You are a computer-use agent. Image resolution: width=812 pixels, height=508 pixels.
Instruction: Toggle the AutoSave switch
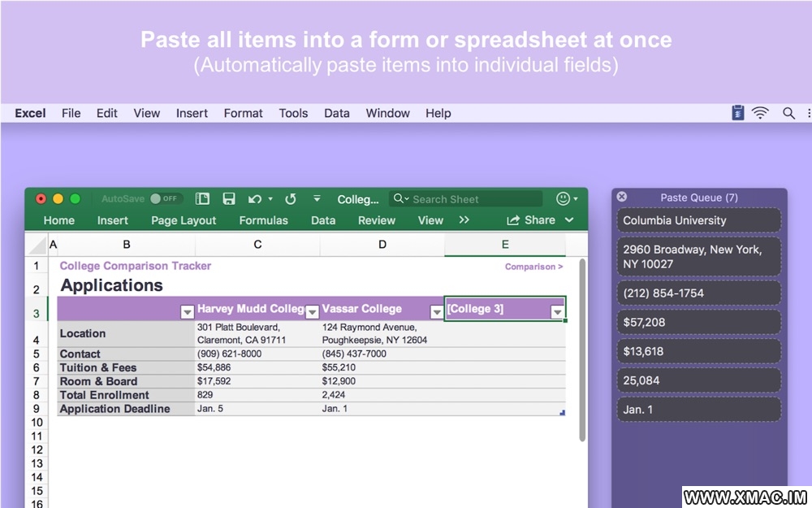pos(165,198)
